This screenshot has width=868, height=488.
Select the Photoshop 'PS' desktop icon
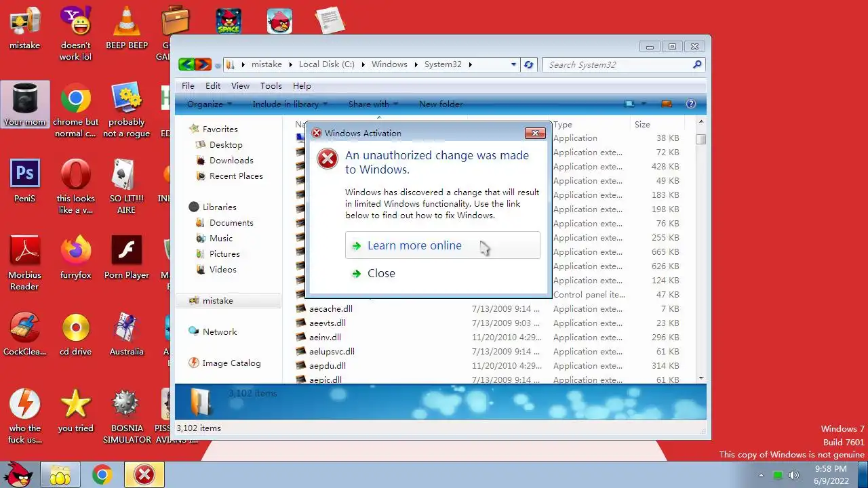click(x=24, y=181)
